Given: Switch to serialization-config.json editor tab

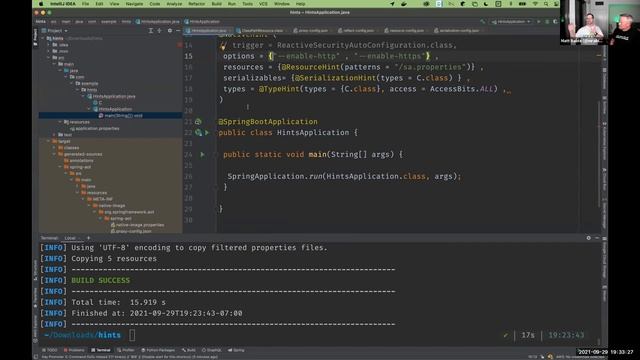Looking at the screenshot, I should [x=458, y=31].
